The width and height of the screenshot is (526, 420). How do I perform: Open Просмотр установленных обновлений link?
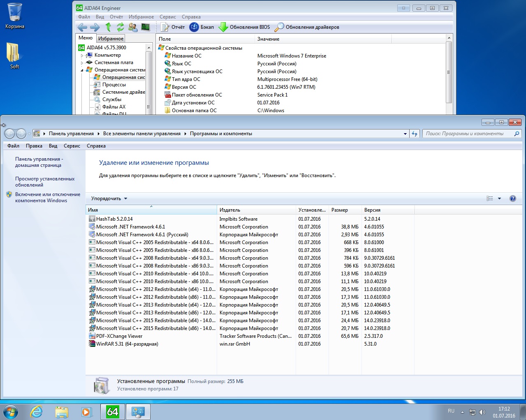pyautogui.click(x=45, y=182)
